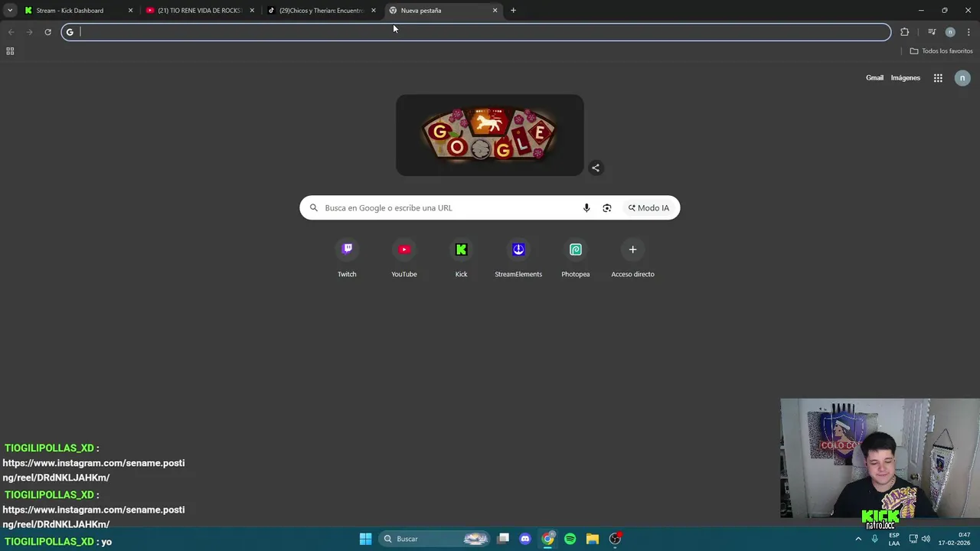Open the Windows Start menu

point(366,539)
